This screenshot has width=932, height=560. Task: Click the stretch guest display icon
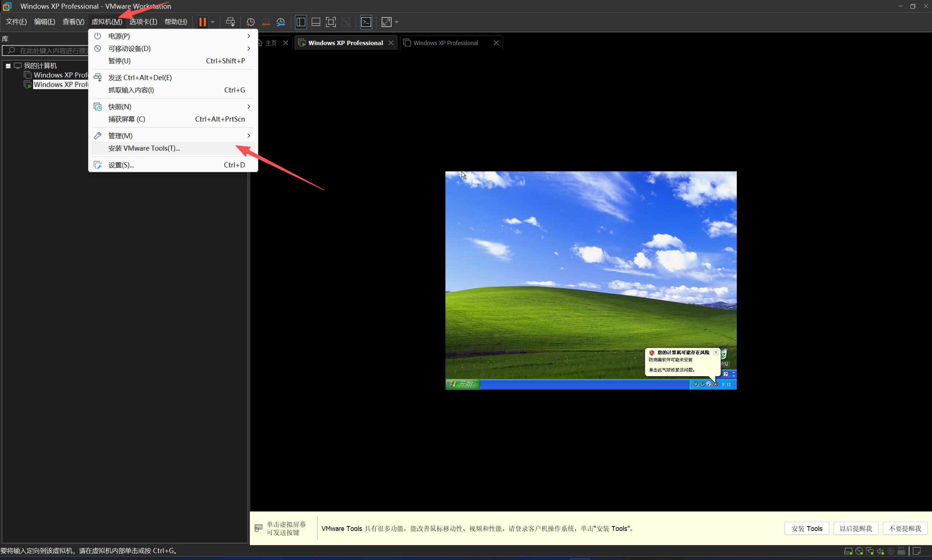click(x=386, y=22)
